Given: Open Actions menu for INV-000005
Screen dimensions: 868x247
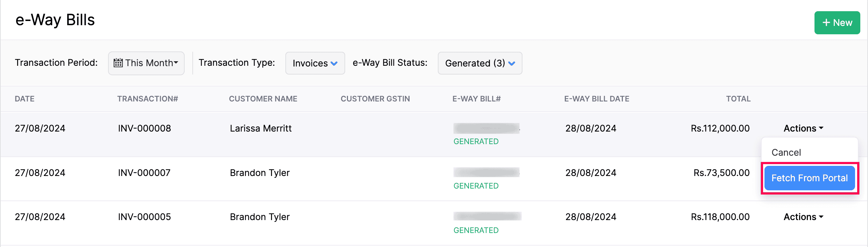Looking at the screenshot, I should pos(803,217).
